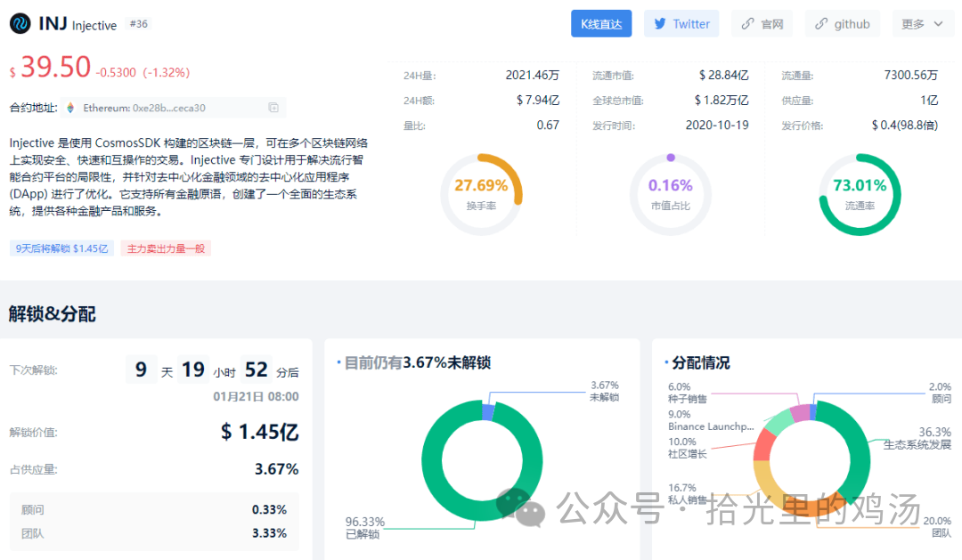Click the 6.0% 种子销售 label
This screenshot has height=560, width=962.
[x=687, y=393]
